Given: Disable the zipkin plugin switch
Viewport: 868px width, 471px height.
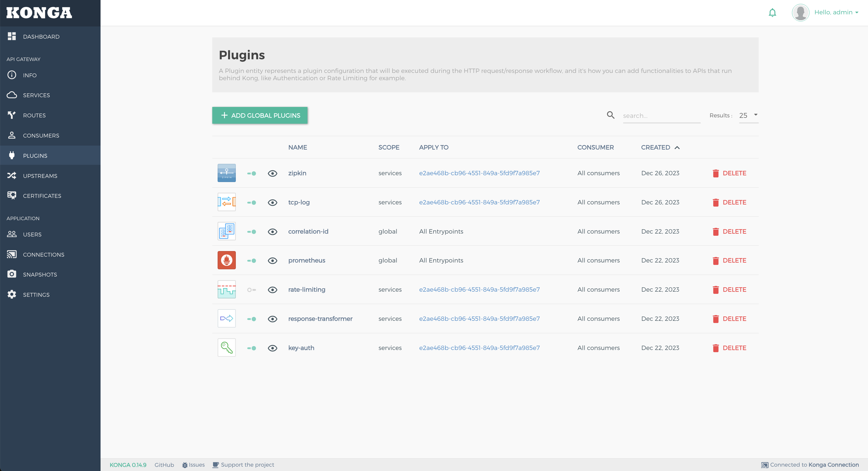Looking at the screenshot, I should 251,173.
